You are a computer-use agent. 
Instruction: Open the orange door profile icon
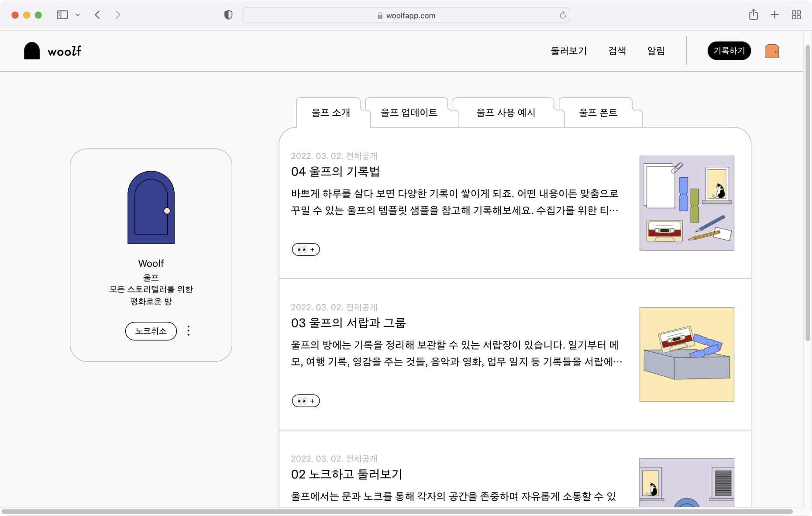(x=771, y=51)
